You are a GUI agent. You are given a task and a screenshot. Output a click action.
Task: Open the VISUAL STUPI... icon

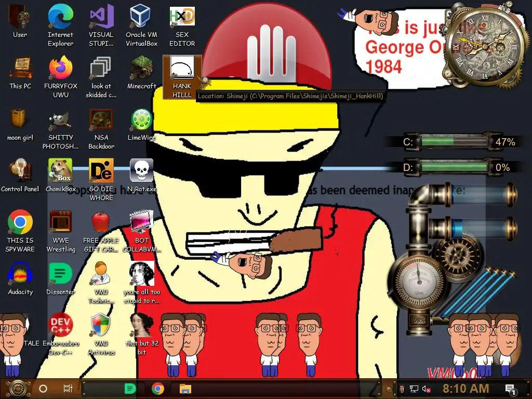coord(101,25)
